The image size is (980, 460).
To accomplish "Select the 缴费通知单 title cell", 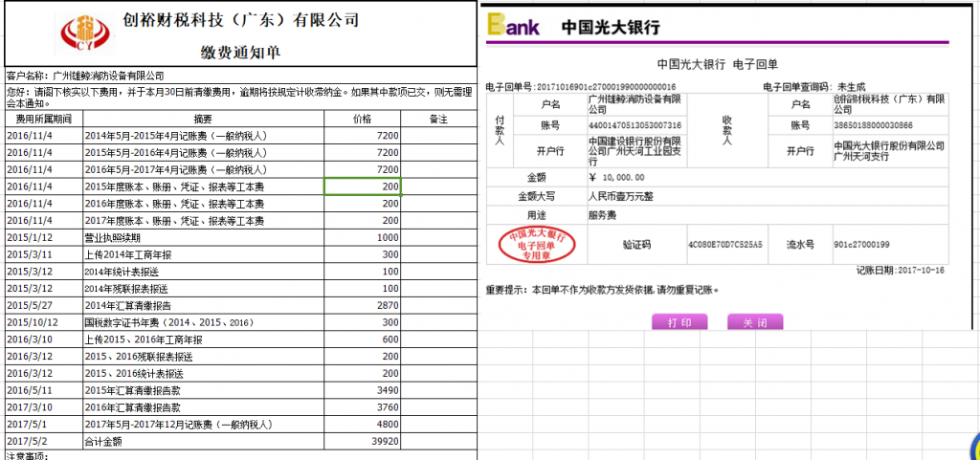I will coord(240,53).
